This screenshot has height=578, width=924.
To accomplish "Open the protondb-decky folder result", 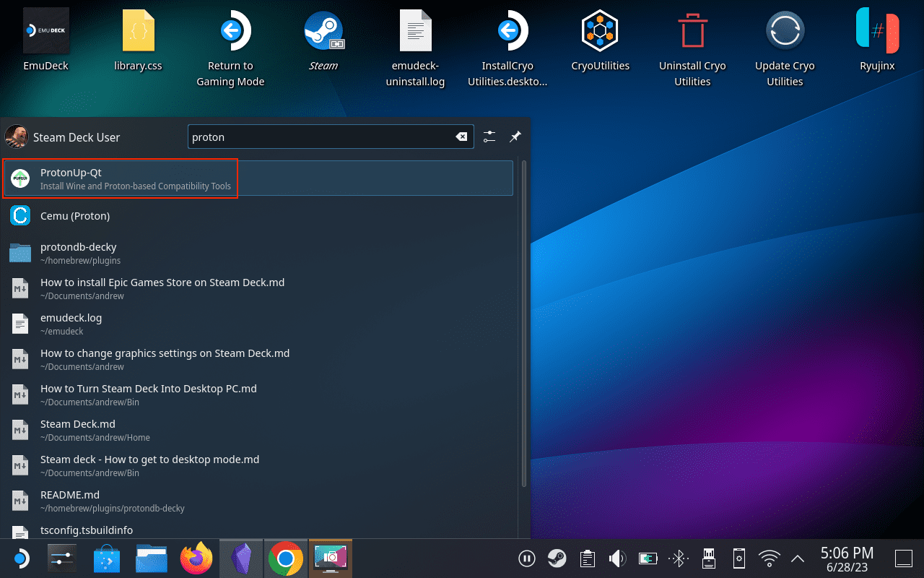I will click(258, 252).
